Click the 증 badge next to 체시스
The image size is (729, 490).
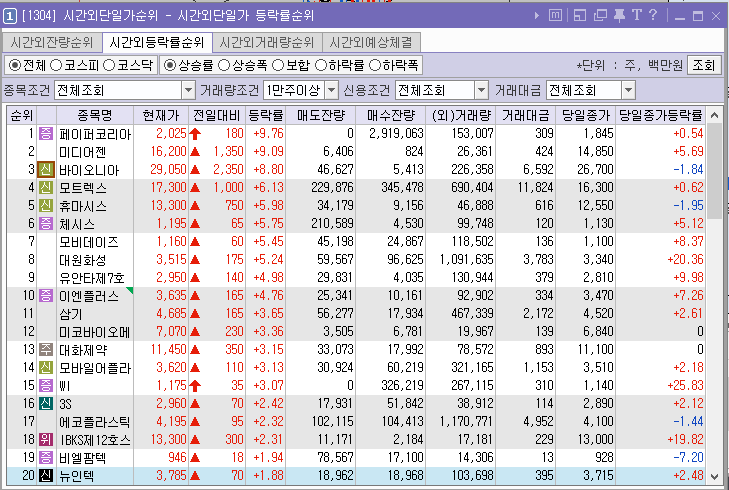tap(46, 224)
